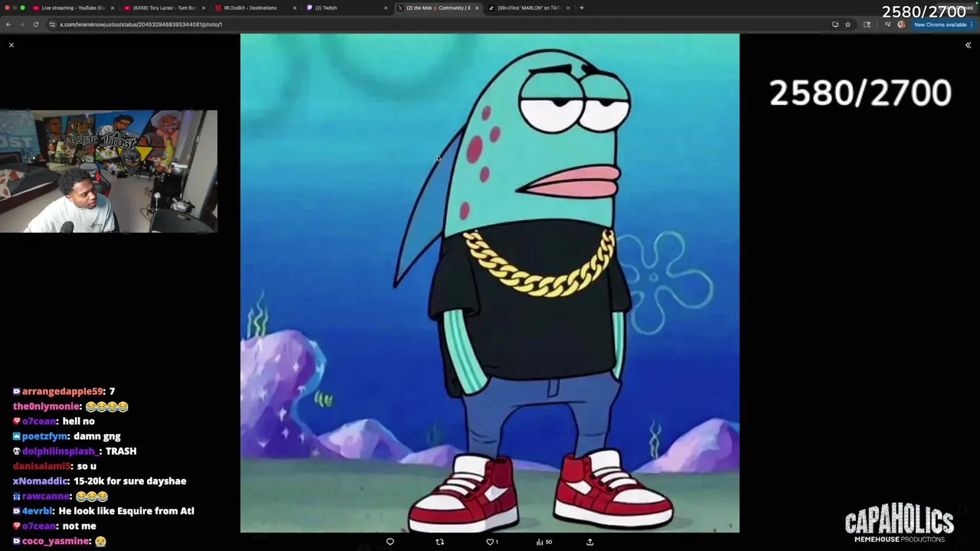Open the Chrome profile avatar
The image size is (980, 551).
901,24
